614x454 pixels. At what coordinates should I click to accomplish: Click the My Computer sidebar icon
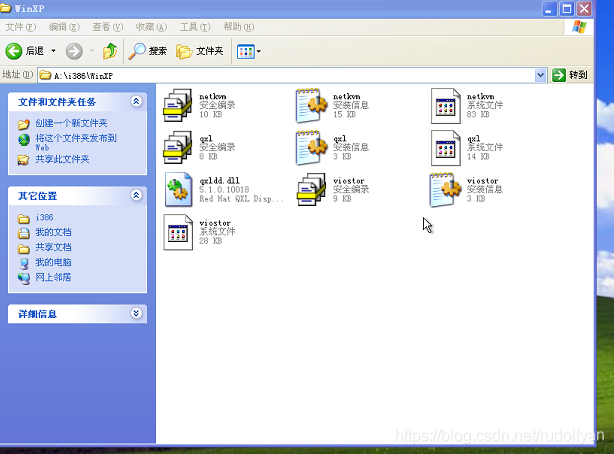click(x=24, y=264)
